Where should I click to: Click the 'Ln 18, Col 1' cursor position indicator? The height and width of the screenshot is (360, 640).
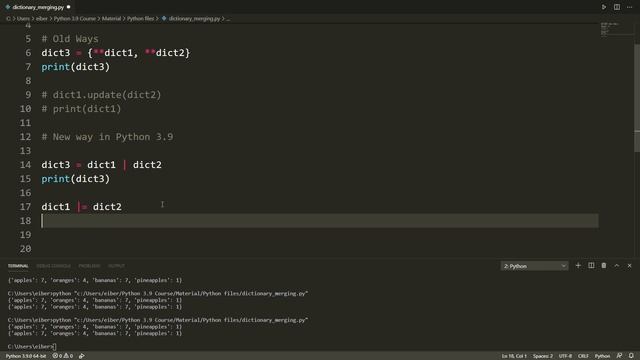(514, 356)
